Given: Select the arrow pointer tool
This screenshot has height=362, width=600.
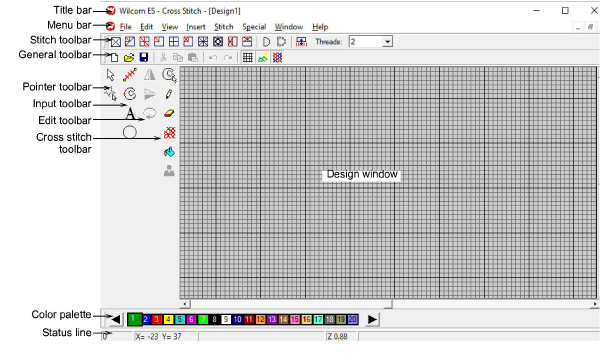Looking at the screenshot, I should 111,75.
